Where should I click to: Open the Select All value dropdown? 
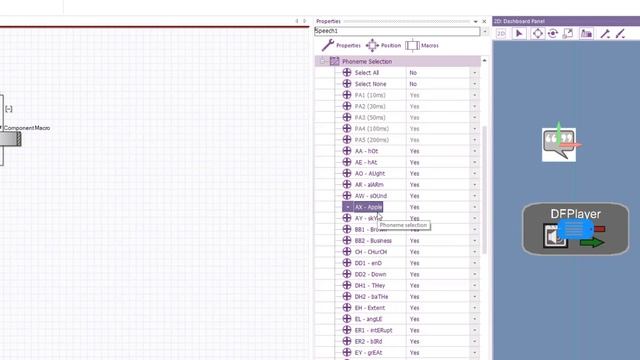pyautogui.click(x=475, y=73)
